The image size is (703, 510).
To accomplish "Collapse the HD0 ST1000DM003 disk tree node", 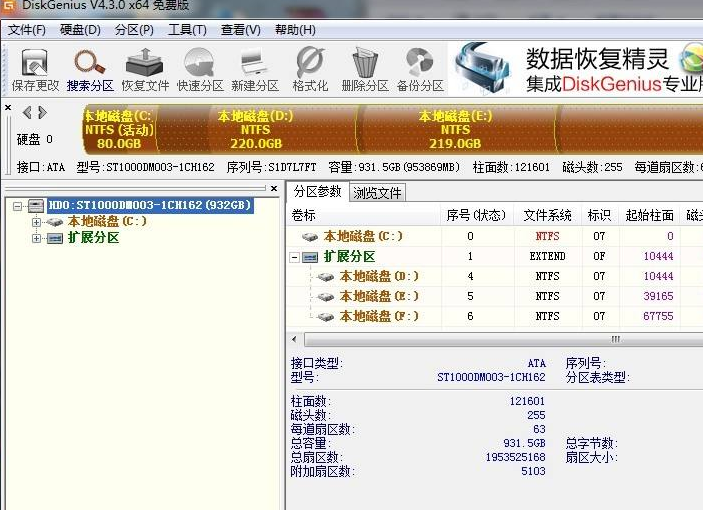I will [x=18, y=206].
